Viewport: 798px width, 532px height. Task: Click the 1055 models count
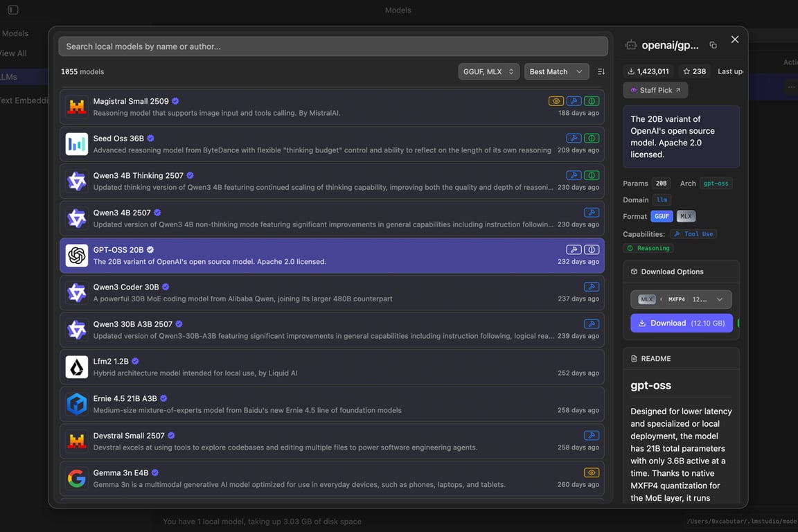tap(82, 72)
